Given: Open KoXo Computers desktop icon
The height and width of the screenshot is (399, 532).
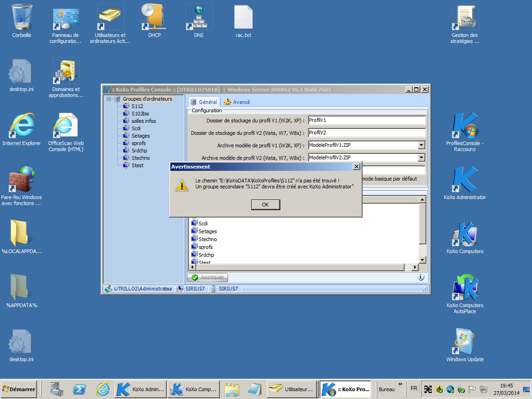Looking at the screenshot, I should pos(465,237).
